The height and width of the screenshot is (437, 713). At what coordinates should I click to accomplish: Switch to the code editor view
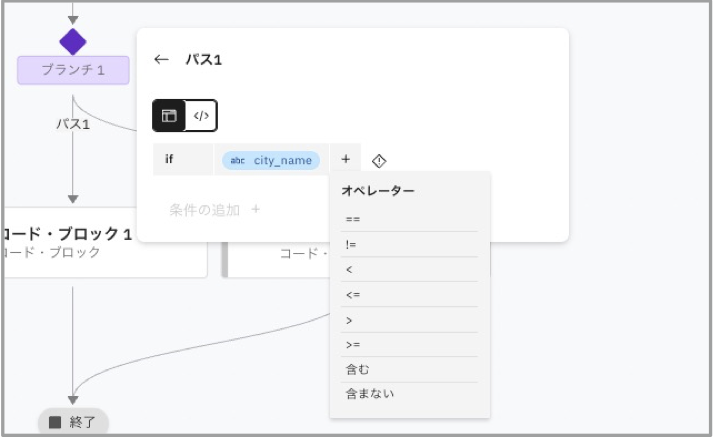[201, 116]
